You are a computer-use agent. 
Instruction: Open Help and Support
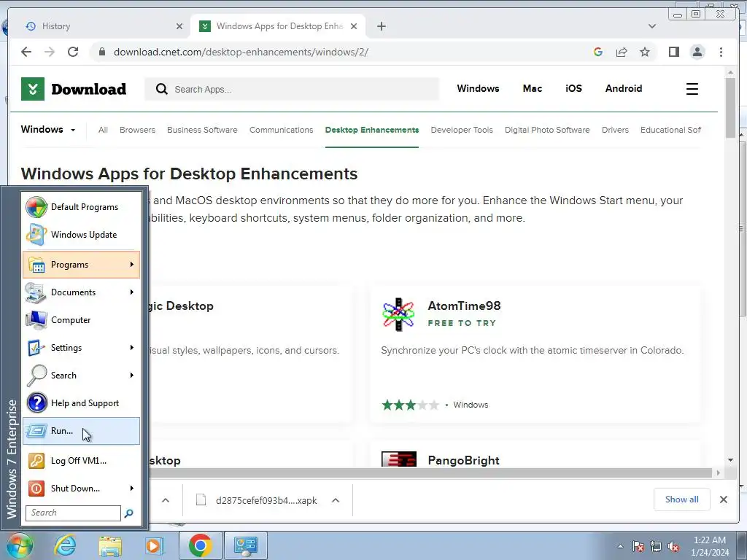point(82,402)
